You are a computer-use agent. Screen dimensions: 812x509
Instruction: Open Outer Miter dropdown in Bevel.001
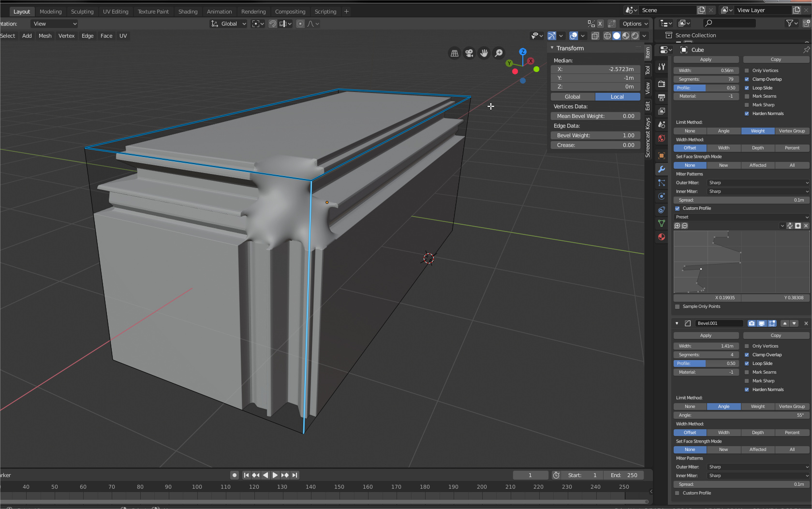[x=758, y=467]
